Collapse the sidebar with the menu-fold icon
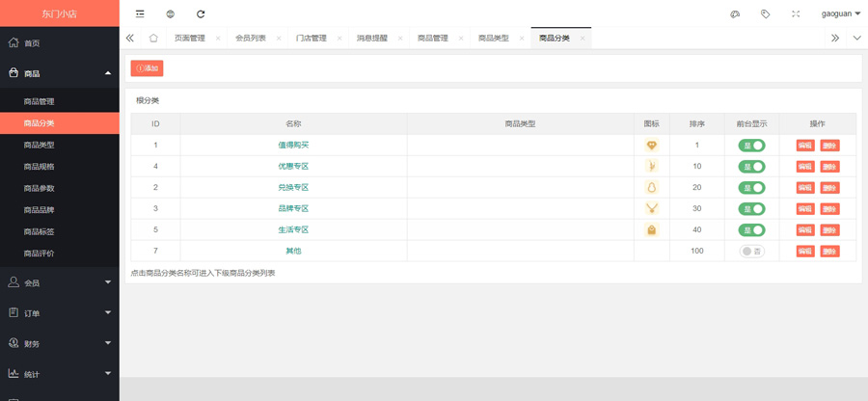 pos(140,14)
